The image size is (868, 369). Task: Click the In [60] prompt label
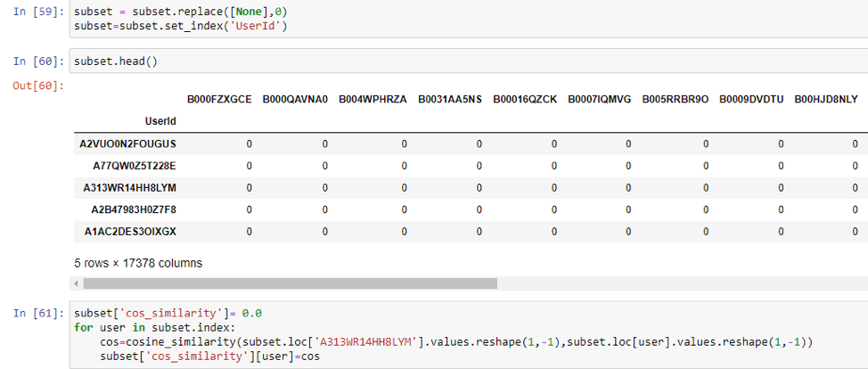[x=38, y=61]
